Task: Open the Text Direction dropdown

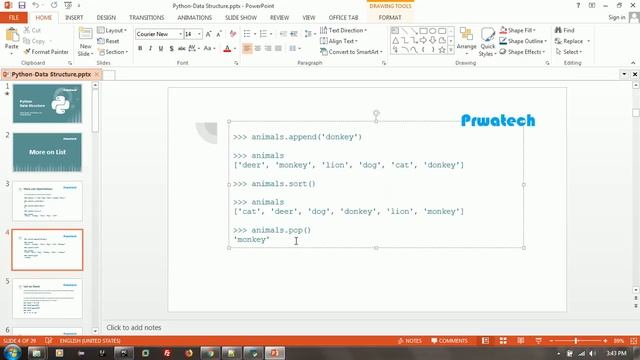Action: pyautogui.click(x=343, y=30)
